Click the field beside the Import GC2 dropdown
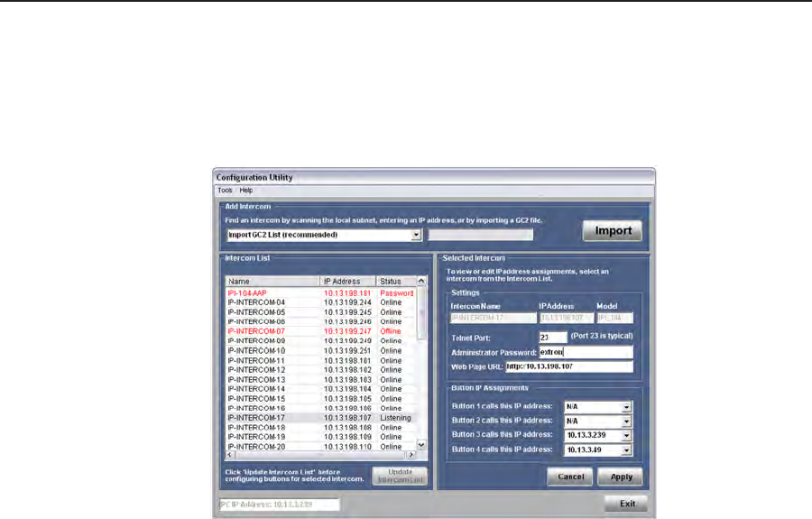 click(x=481, y=236)
